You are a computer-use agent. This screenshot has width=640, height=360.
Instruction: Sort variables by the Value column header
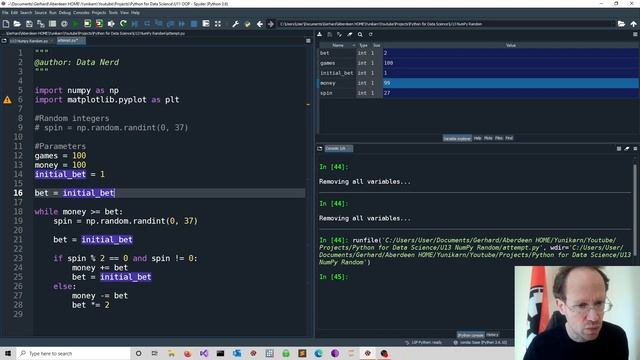tap(511, 45)
